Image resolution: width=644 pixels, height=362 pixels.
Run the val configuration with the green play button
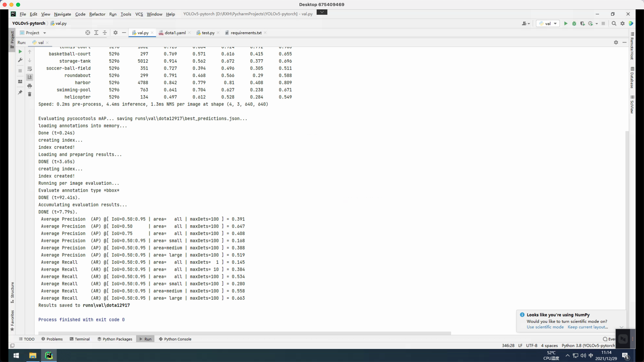coord(566,23)
